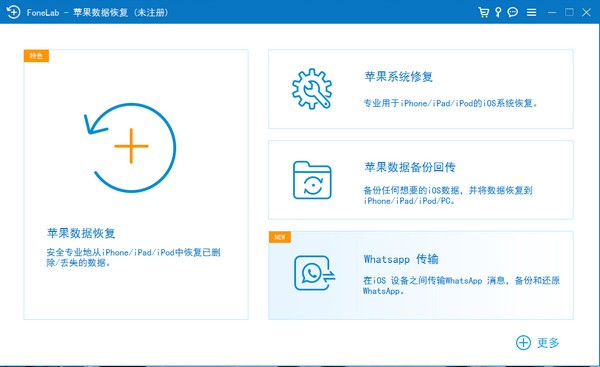Image resolution: width=600 pixels, height=367 pixels.
Task: Click the gear and wrench repair icon
Action: coord(312,89)
